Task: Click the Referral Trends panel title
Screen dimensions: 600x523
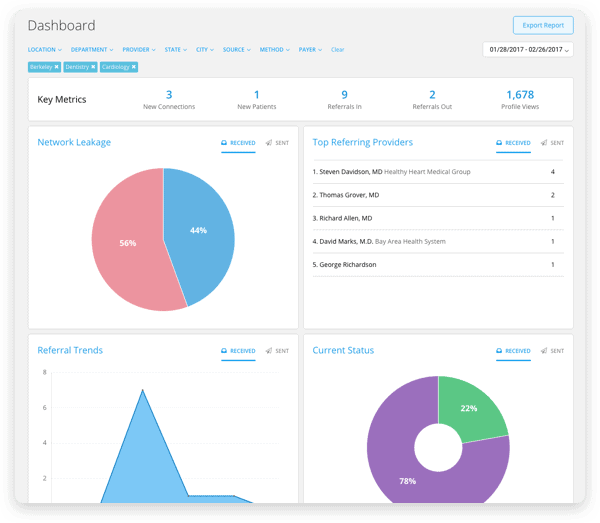Action: [x=70, y=350]
